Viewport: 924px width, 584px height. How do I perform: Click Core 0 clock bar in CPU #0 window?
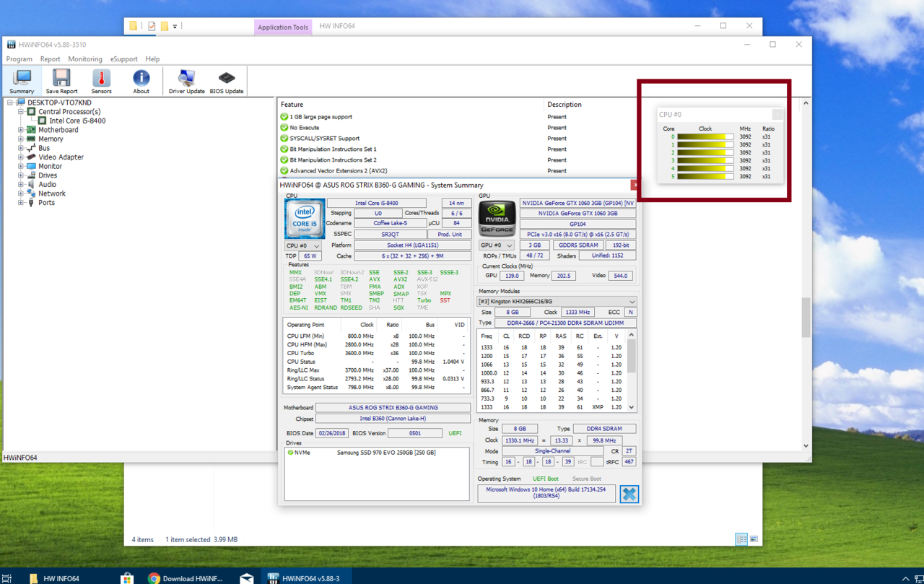point(705,136)
